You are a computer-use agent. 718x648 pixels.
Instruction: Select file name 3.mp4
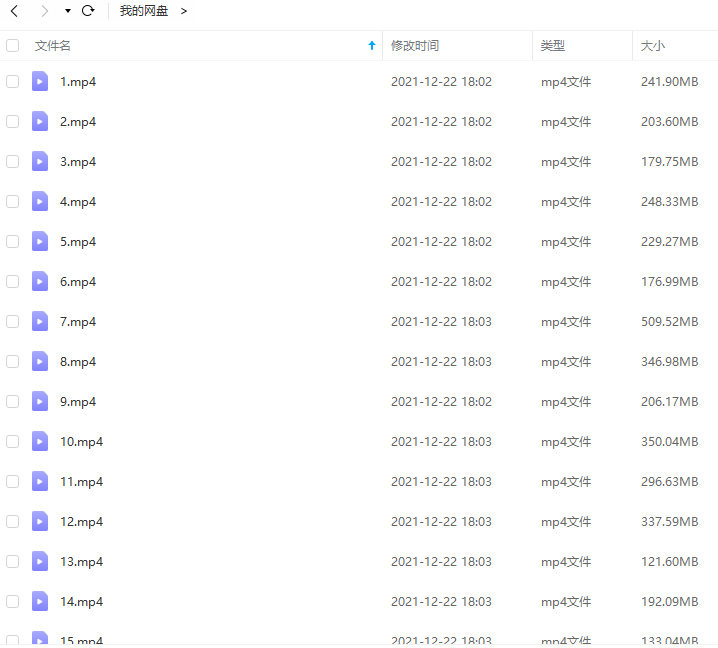(78, 162)
